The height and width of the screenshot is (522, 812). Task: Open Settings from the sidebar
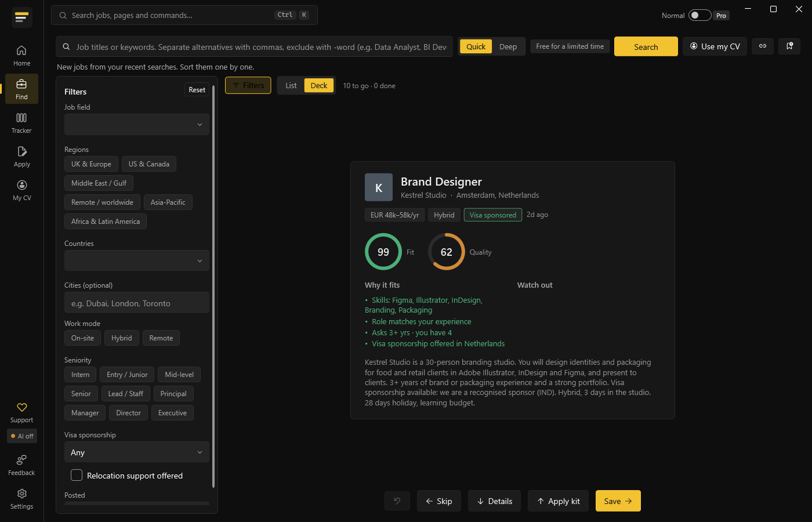[x=21, y=499]
